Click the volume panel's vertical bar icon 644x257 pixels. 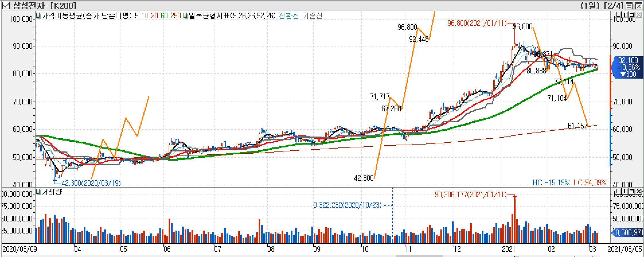point(624,192)
